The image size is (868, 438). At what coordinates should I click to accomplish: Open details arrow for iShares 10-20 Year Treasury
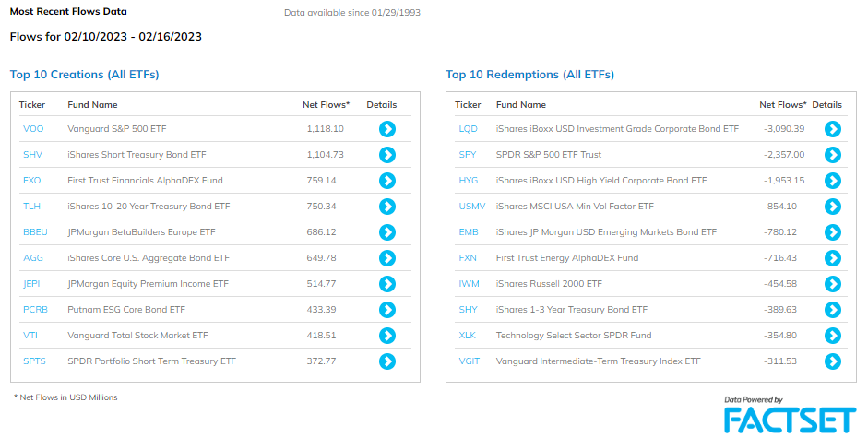click(x=386, y=207)
